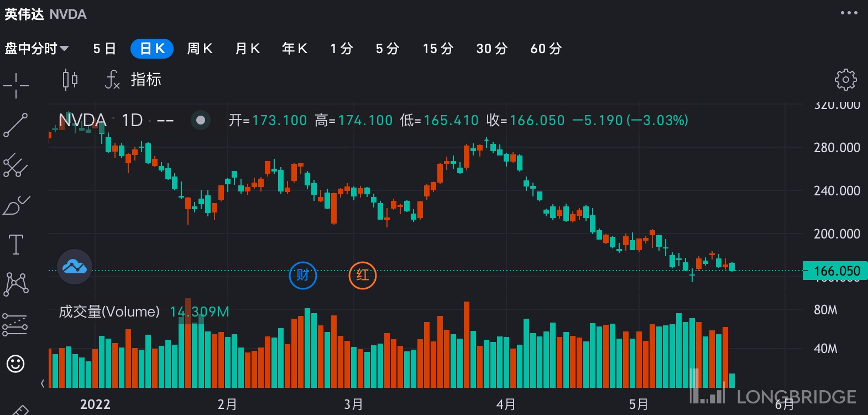Open the orange dividend event marker
Image resolution: width=868 pixels, height=415 pixels.
point(363,275)
